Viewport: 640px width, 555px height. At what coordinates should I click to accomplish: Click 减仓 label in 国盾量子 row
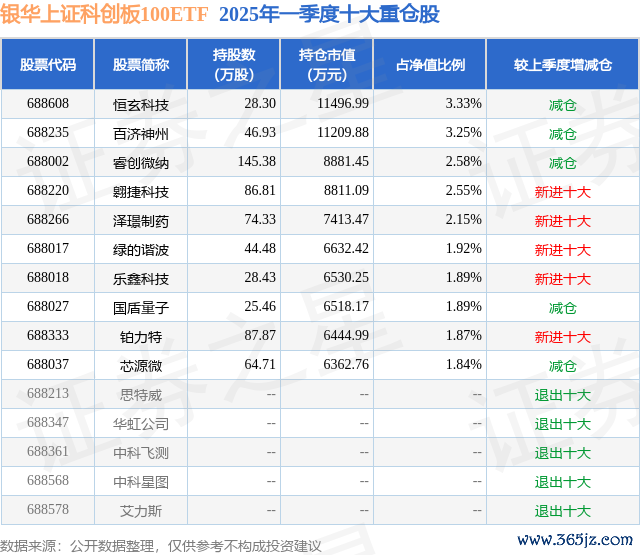pos(562,308)
